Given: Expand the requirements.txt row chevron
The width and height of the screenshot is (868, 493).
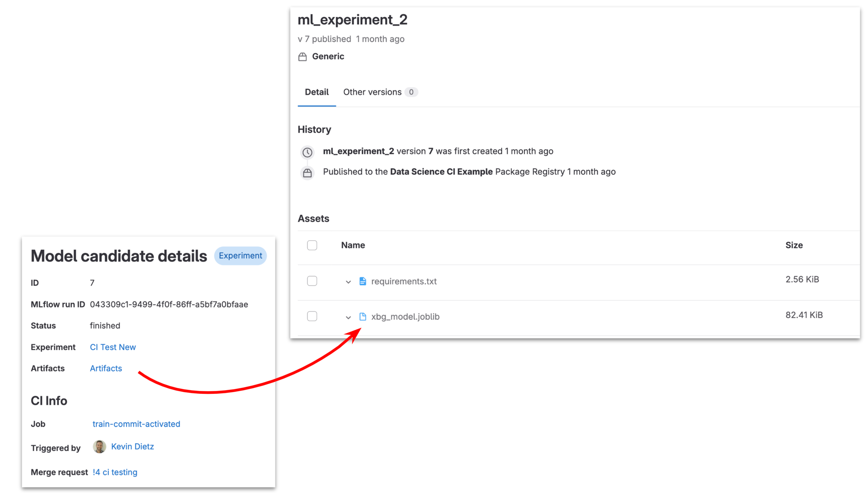Looking at the screenshot, I should [348, 282].
